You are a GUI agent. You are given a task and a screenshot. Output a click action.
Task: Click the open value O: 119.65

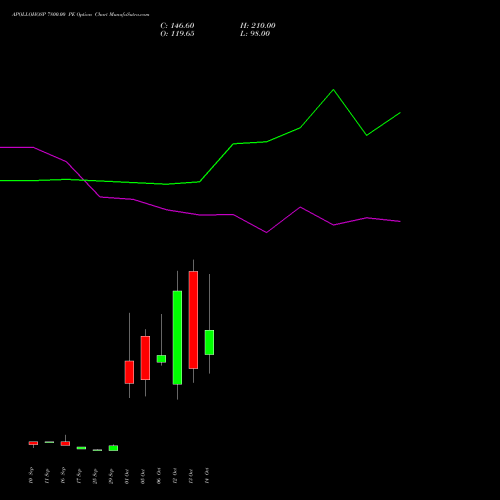coord(177,34)
